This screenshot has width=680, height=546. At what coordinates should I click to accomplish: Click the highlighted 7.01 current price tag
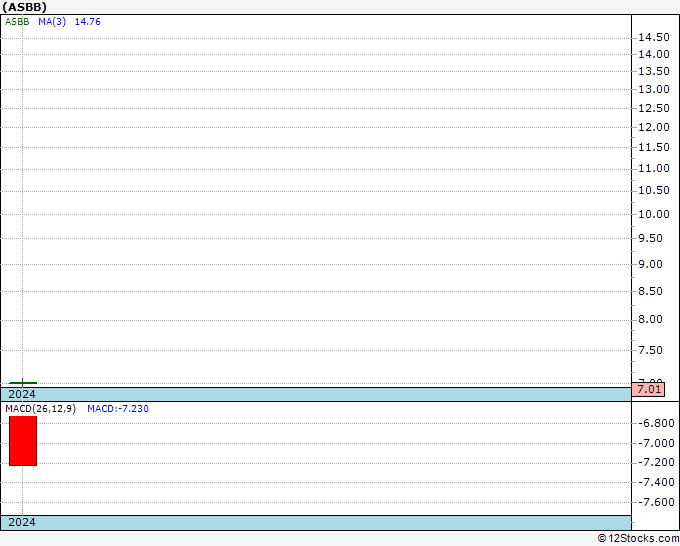pos(648,389)
